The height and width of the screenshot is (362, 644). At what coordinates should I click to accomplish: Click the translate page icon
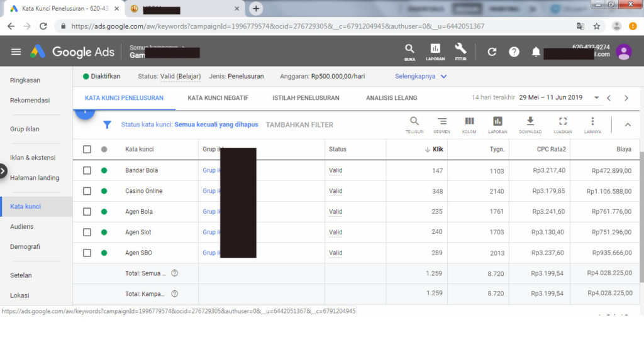point(580,26)
